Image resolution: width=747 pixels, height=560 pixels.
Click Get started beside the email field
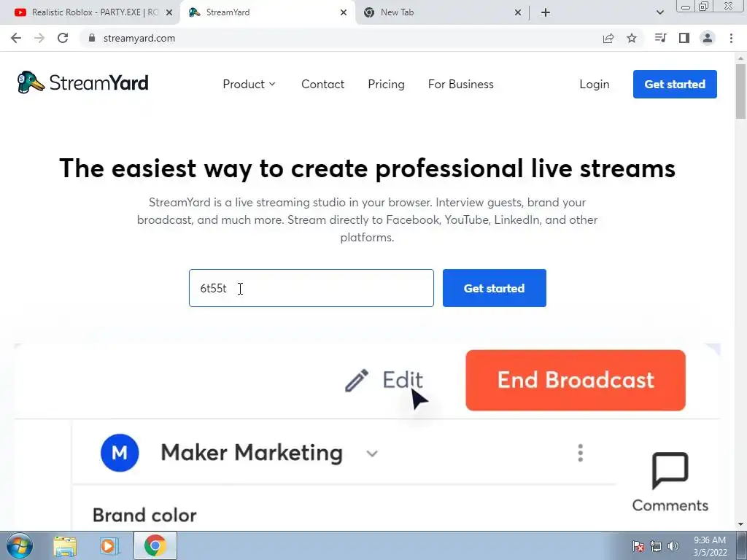(x=494, y=288)
